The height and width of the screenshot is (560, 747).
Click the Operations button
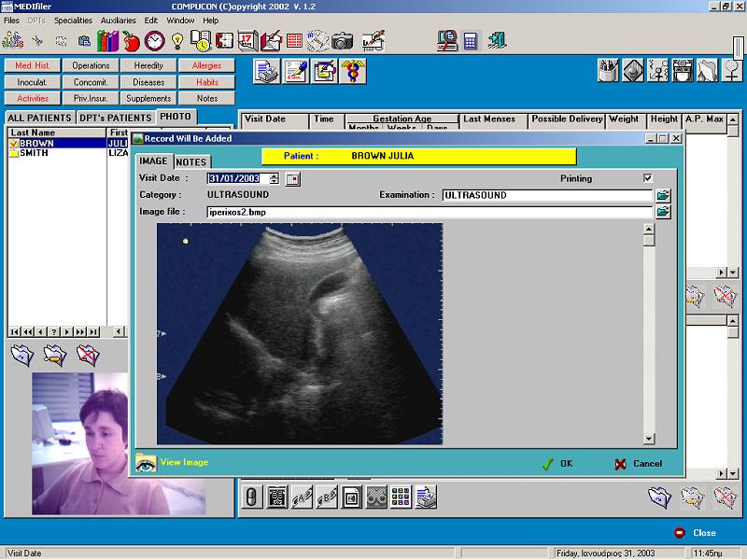point(91,65)
